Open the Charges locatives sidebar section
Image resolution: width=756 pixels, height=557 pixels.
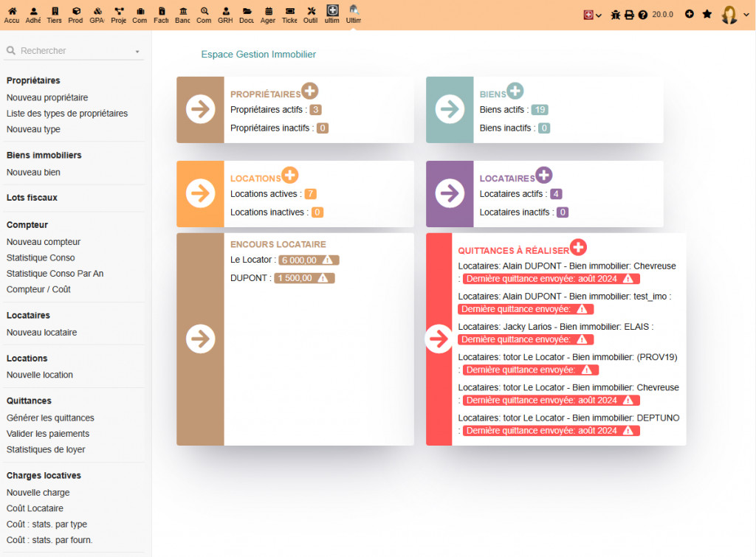[x=44, y=475]
